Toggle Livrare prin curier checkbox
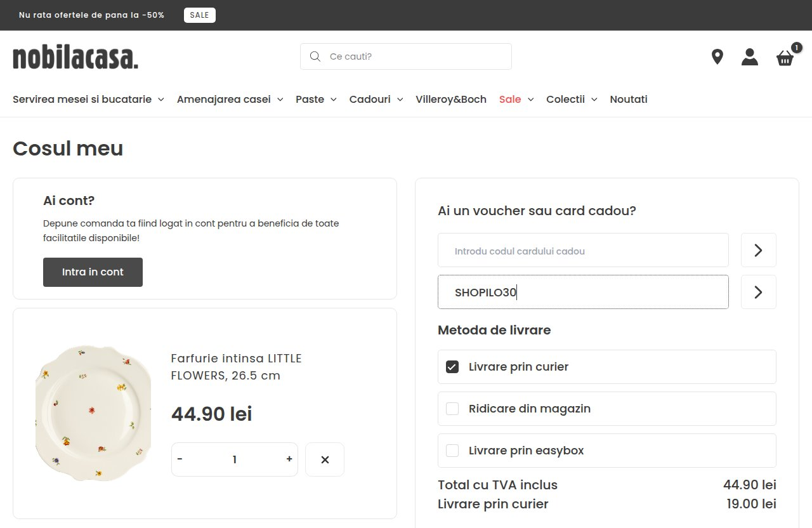 click(452, 367)
